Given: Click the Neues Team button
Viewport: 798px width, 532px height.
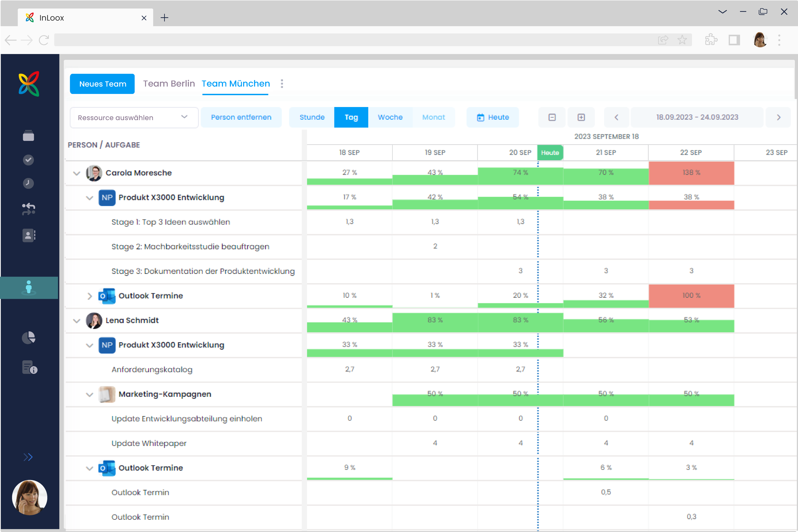Looking at the screenshot, I should (102, 84).
